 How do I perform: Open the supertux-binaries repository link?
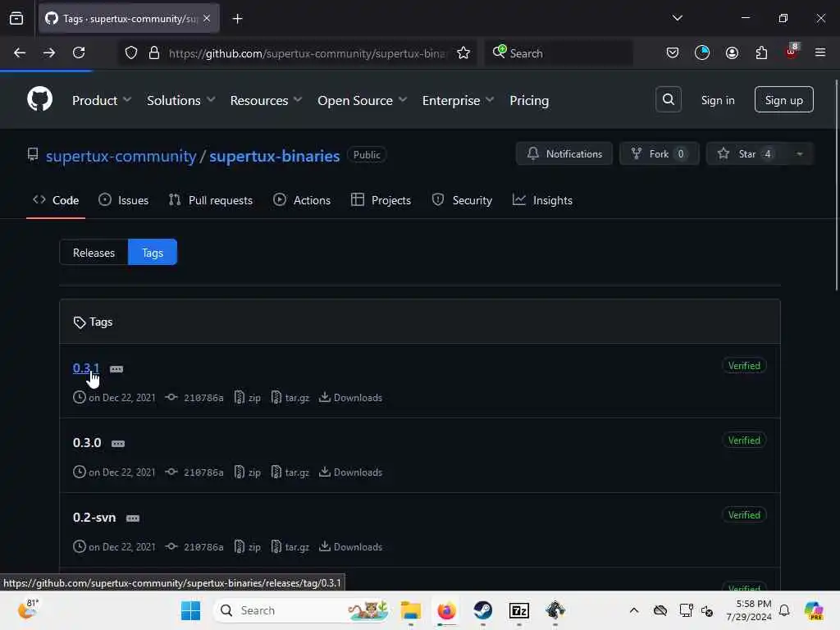pos(274,156)
